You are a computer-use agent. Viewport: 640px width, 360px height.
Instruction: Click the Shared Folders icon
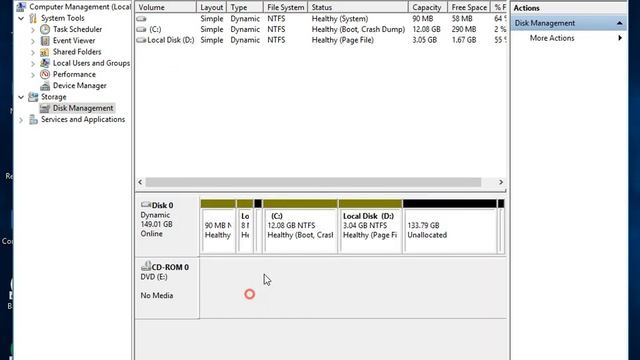click(45, 52)
